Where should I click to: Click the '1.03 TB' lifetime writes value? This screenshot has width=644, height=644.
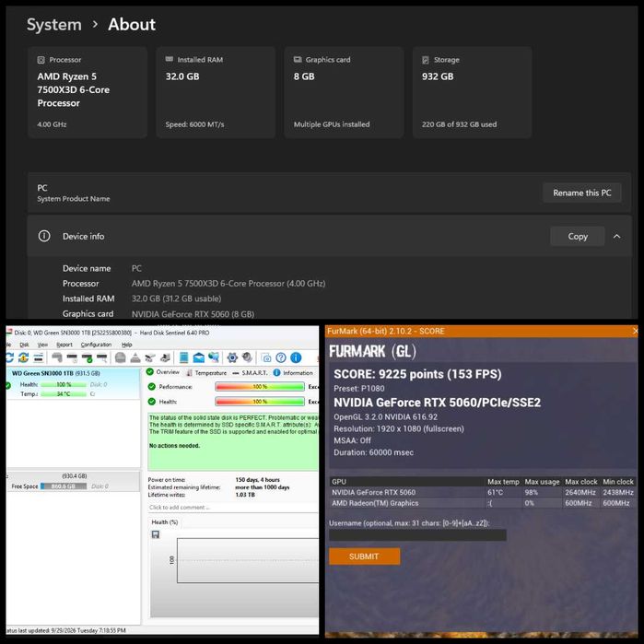pyautogui.click(x=245, y=495)
